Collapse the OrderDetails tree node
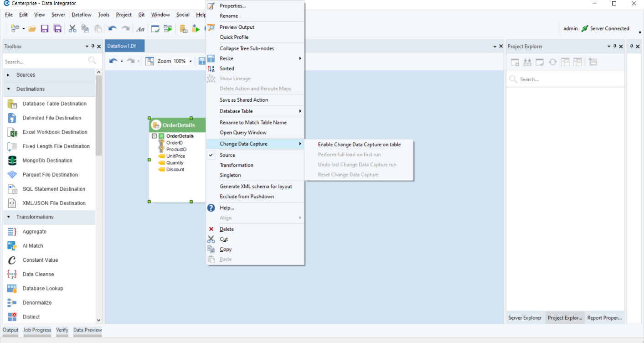Screen dimensions: 644x343 tap(154, 136)
